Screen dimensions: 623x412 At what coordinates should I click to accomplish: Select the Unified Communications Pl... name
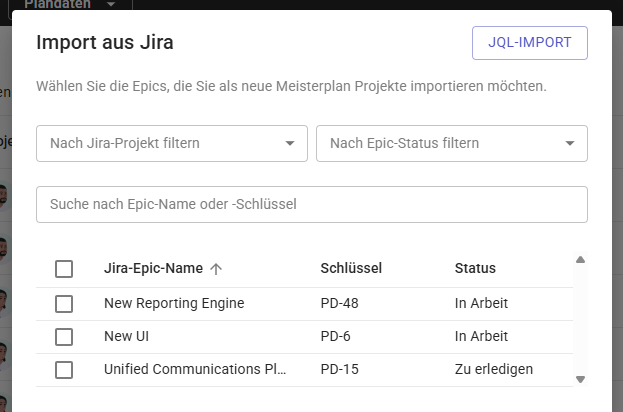click(x=195, y=369)
